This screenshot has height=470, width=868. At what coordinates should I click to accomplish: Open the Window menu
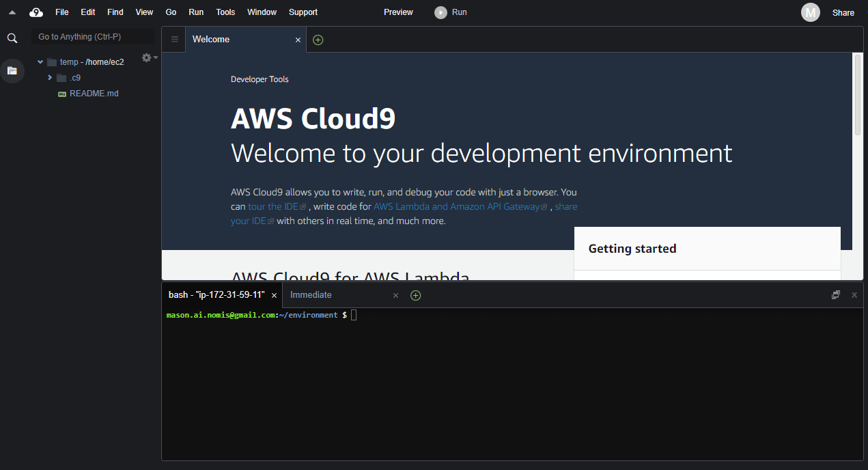coord(262,12)
